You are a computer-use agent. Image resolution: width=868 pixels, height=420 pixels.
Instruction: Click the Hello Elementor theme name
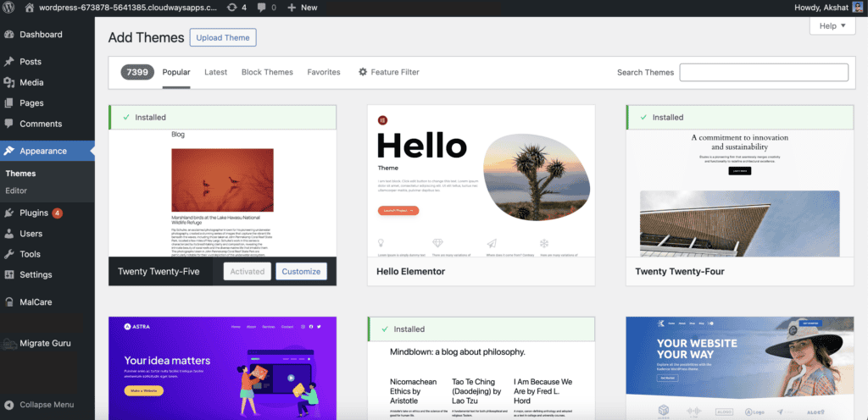[411, 271]
